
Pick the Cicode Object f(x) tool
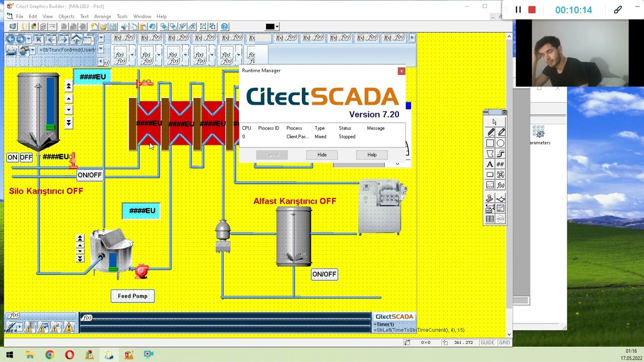501,186
